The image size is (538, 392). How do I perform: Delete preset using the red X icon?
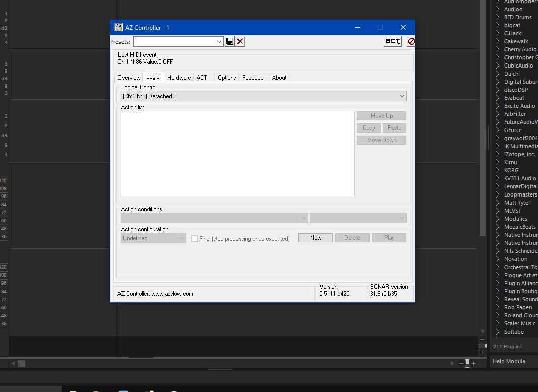(x=240, y=41)
